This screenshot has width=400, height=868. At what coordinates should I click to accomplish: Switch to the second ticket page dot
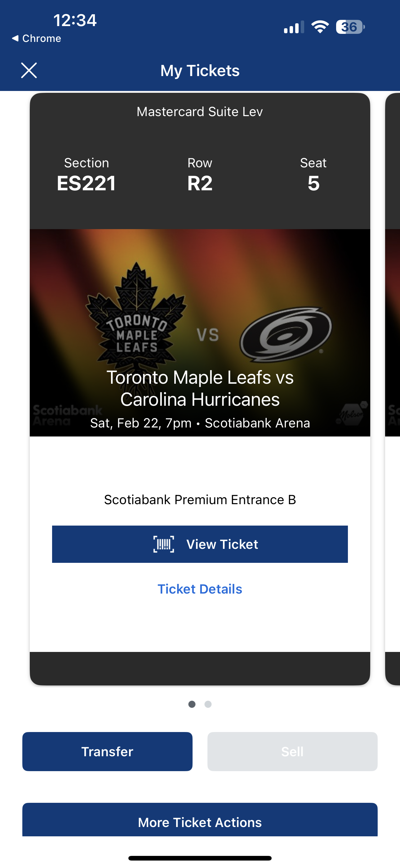click(208, 704)
